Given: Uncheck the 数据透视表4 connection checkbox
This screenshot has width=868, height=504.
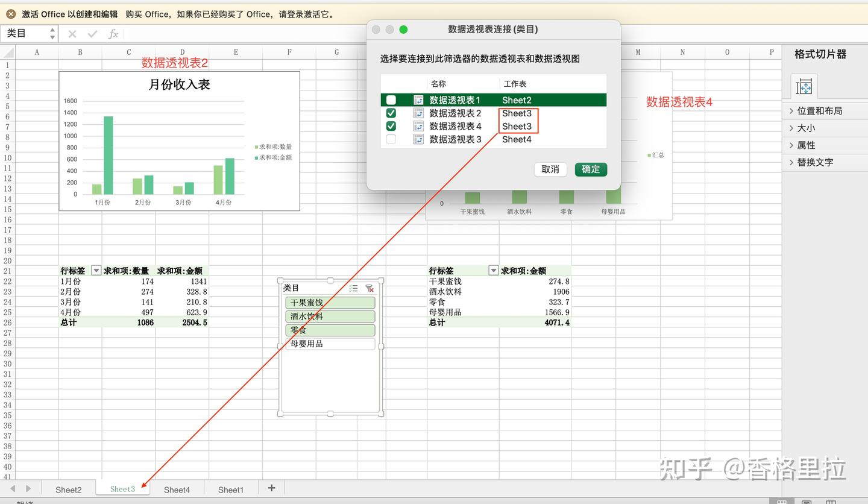Looking at the screenshot, I should tap(391, 126).
